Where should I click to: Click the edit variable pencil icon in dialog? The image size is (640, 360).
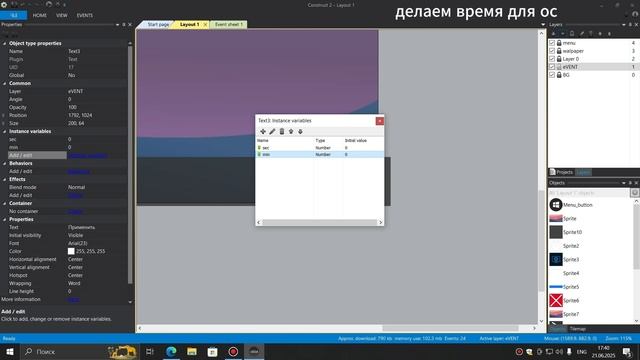[x=272, y=131]
